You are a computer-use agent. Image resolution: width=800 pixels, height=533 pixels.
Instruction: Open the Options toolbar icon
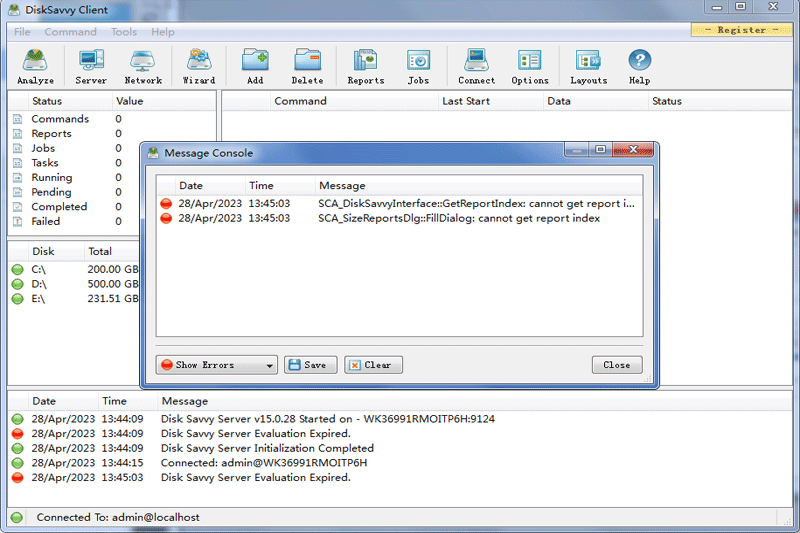point(530,66)
